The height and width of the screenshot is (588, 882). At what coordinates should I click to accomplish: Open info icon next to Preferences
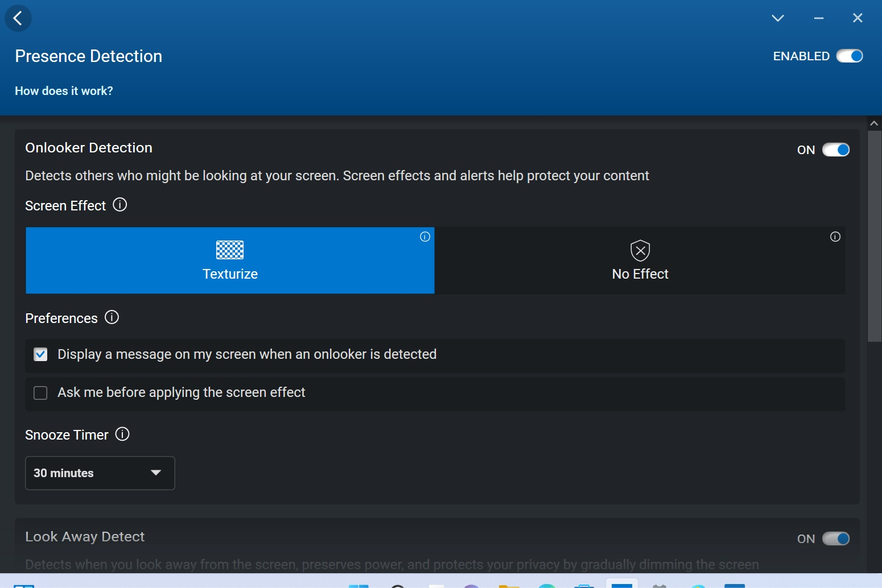pyautogui.click(x=112, y=317)
